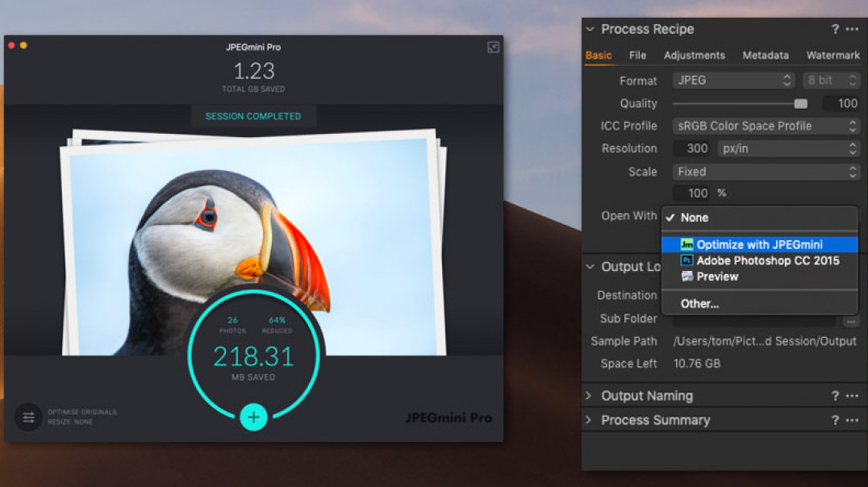Viewport: 868px width, 487px height.
Task: Open the Resolution unit px/in dropdown
Action: coord(789,148)
